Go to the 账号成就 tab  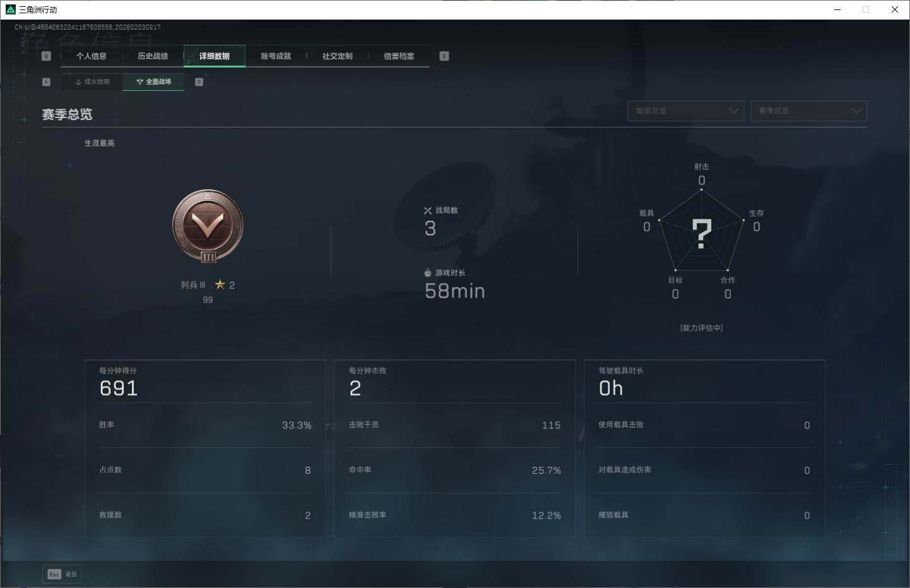pos(276,56)
